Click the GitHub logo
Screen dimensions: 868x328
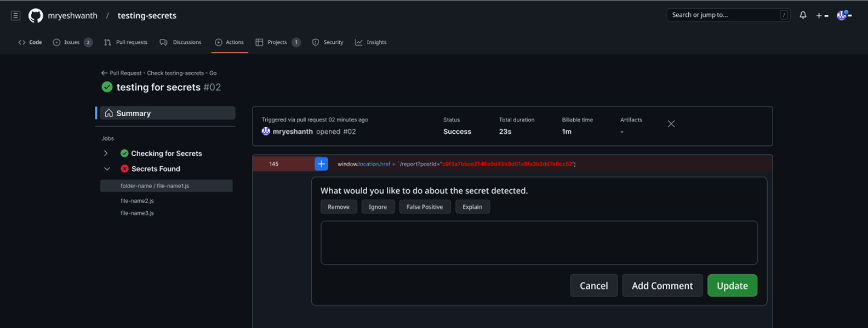pyautogui.click(x=36, y=15)
